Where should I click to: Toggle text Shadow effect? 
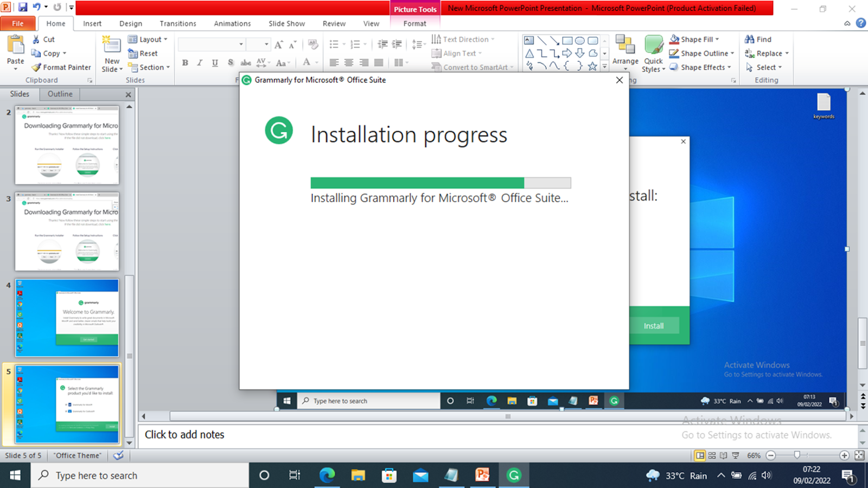coord(230,62)
